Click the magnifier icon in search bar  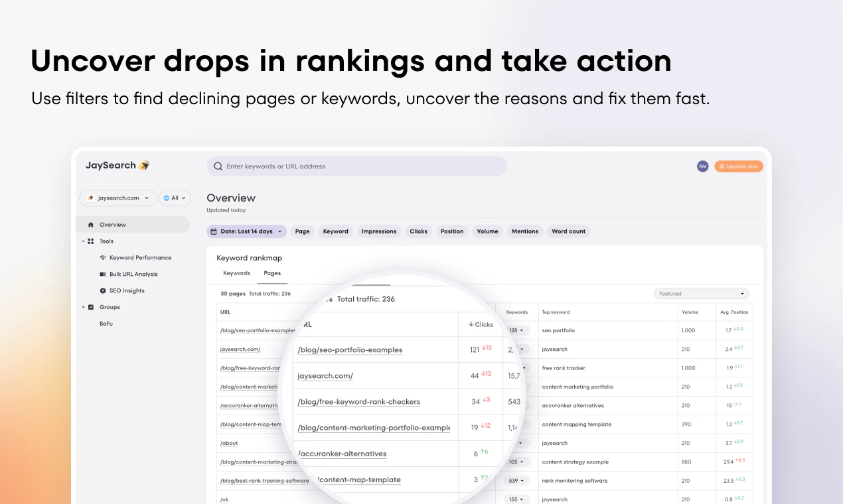click(x=218, y=166)
